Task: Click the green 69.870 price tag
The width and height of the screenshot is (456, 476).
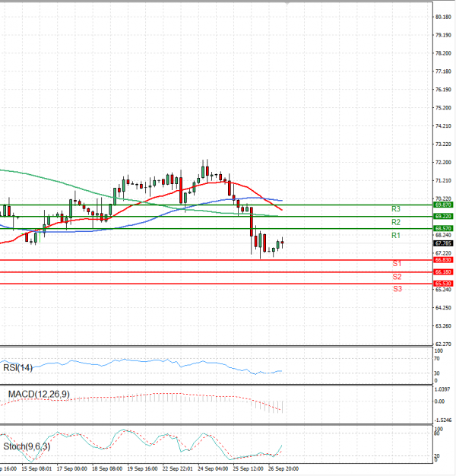Action: coord(443,205)
